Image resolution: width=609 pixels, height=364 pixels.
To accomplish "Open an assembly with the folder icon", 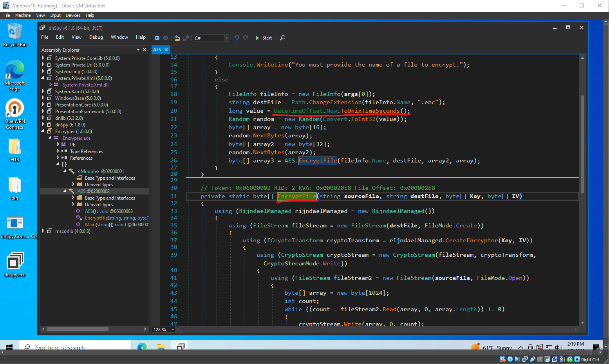I will (177, 38).
